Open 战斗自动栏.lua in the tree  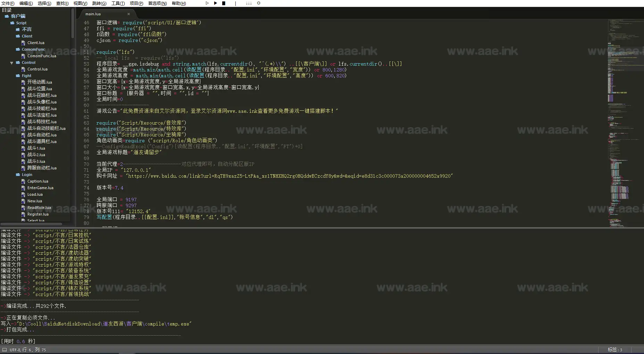42,135
